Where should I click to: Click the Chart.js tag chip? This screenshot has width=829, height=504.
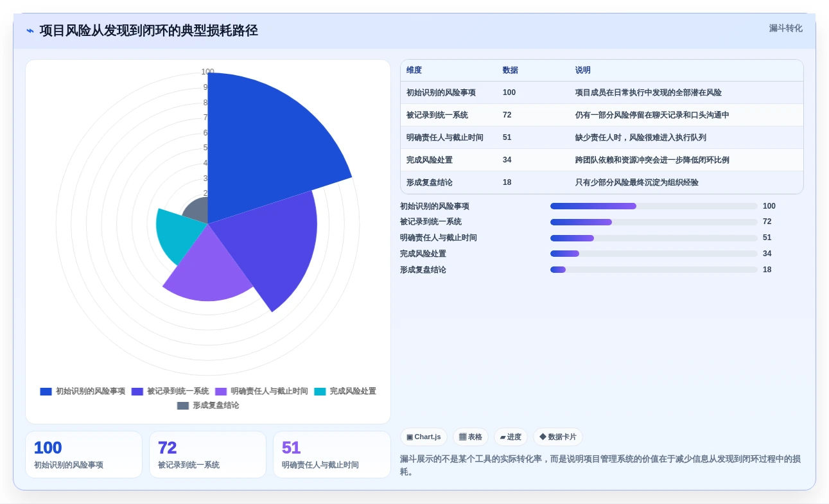tap(424, 437)
